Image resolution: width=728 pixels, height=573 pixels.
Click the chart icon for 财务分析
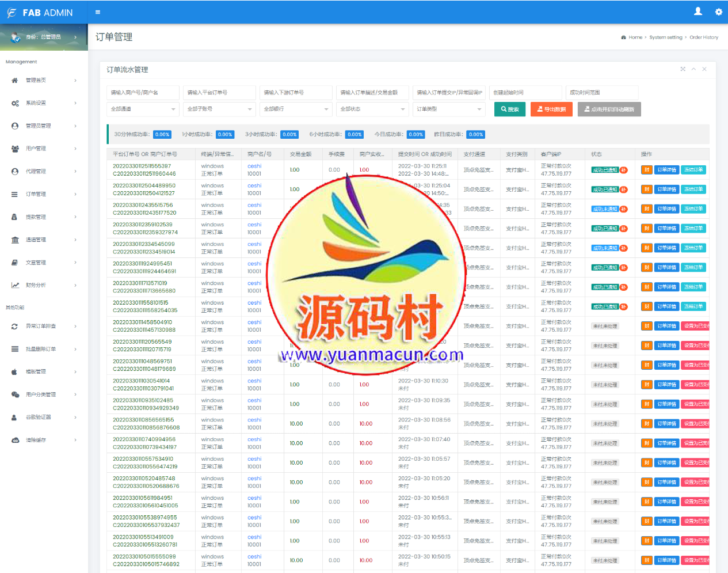coord(15,285)
